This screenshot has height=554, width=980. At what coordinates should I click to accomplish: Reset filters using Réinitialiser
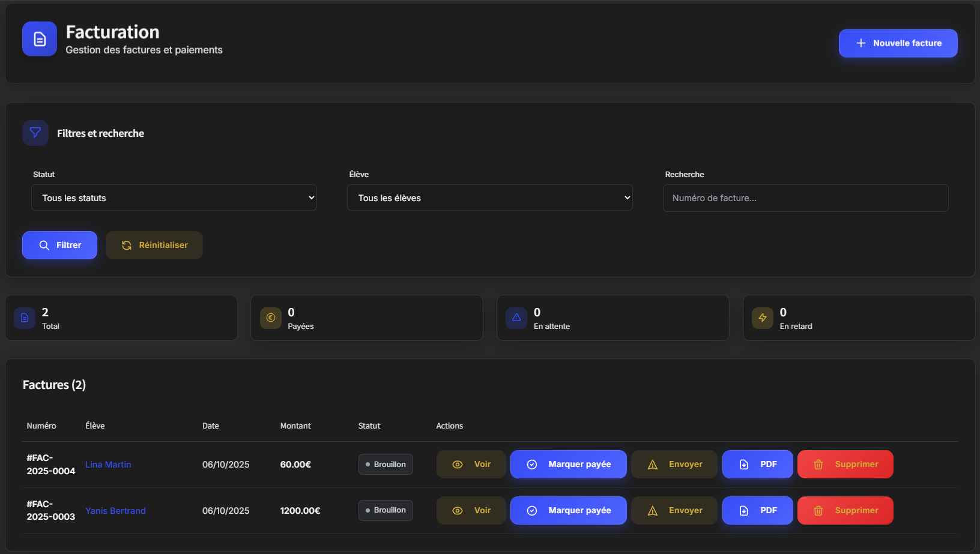pos(154,245)
